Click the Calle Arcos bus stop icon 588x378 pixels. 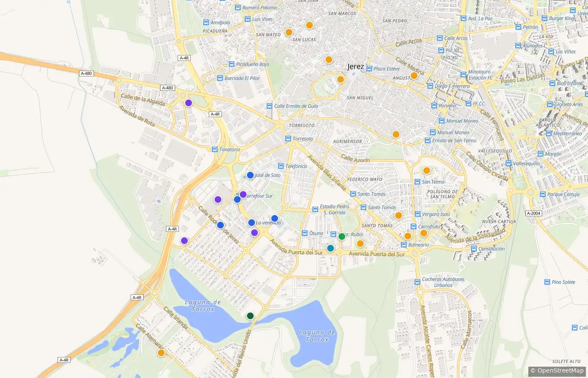pos(440,38)
